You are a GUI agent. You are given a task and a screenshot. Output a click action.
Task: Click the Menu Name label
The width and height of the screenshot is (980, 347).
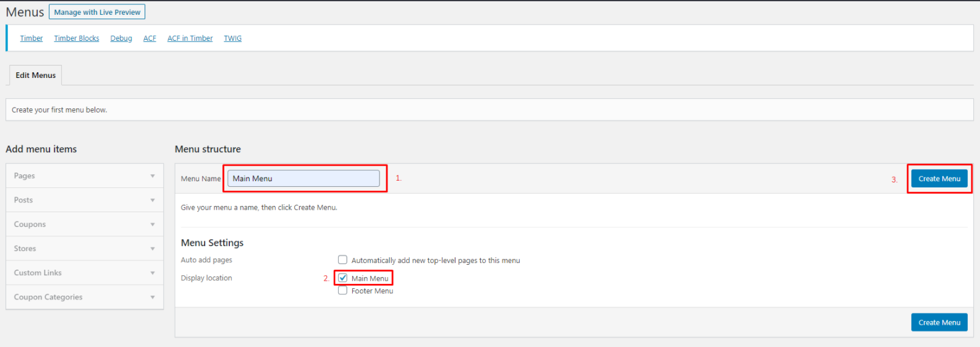201,179
